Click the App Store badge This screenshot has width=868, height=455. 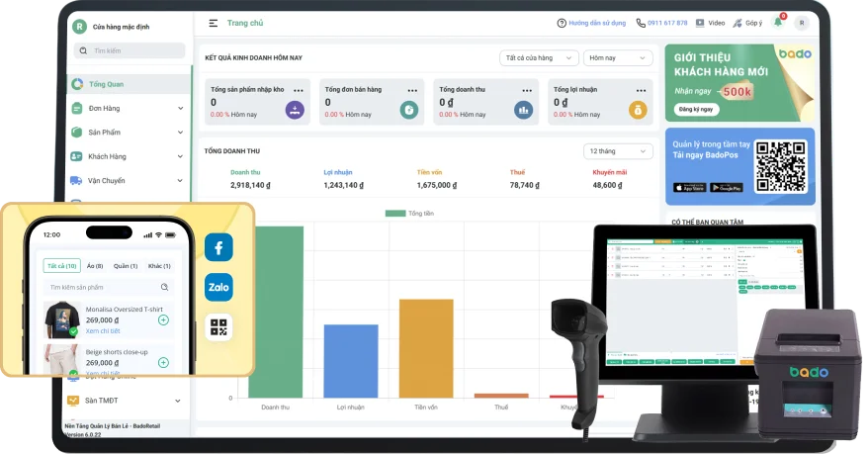coord(689,188)
